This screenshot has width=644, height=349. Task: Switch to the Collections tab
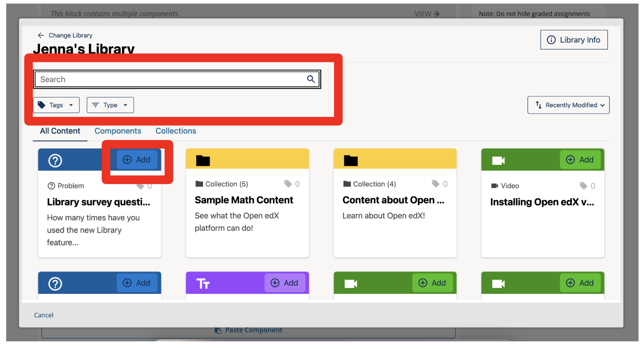176,131
